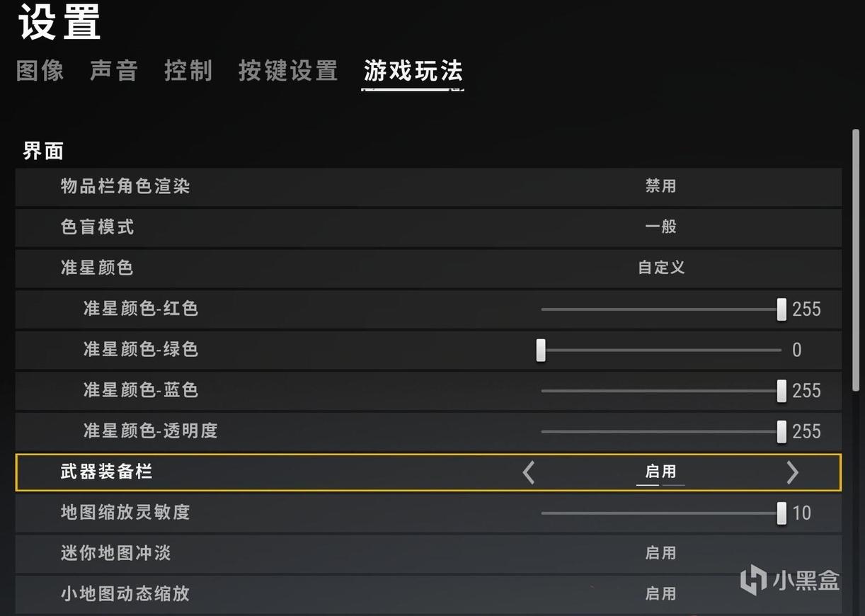Click the 准星颜色-透明度 slider handle
The image size is (865, 616).
[781, 431]
